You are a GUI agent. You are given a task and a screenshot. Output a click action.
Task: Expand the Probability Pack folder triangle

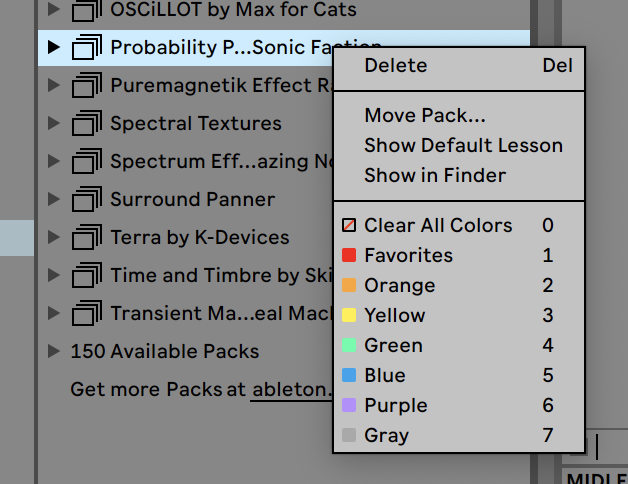coord(54,47)
